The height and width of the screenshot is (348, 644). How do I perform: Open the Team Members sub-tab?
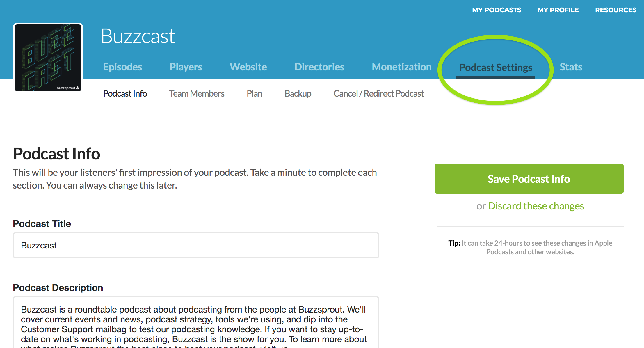coord(197,94)
